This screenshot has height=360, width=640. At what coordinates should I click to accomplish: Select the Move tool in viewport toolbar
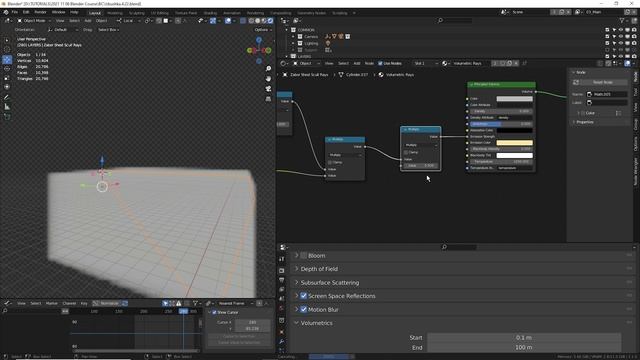coord(7,60)
